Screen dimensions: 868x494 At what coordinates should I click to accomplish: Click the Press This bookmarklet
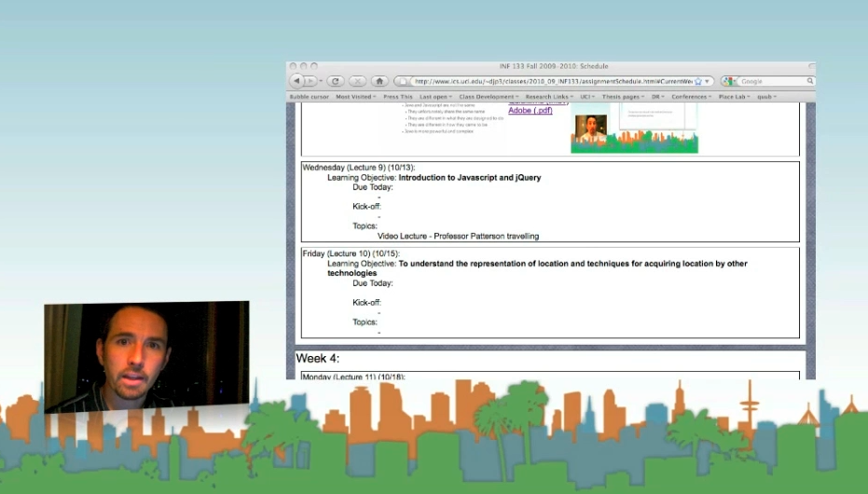coord(397,97)
